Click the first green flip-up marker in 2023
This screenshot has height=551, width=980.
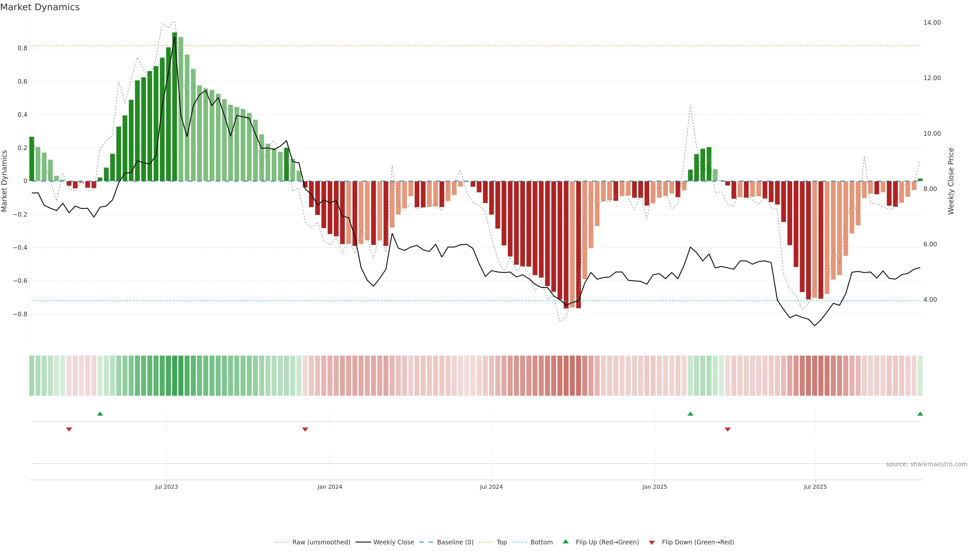100,414
